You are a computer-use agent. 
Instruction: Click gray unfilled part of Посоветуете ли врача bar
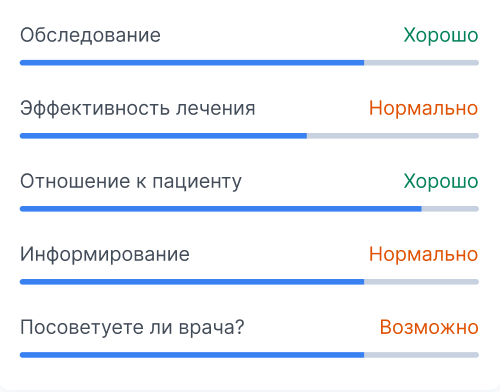[x=421, y=355]
